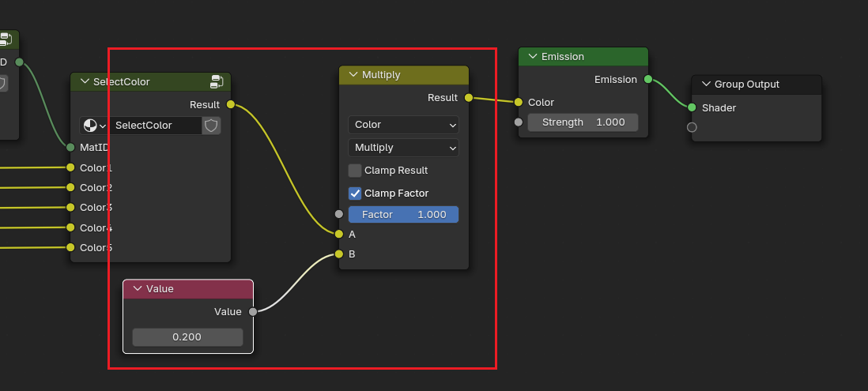Click the MatID input socket on SelectColor

point(70,147)
